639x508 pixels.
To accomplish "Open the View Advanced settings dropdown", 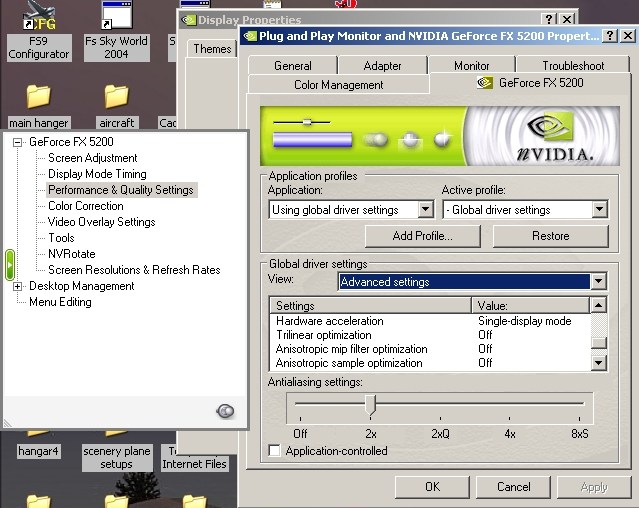I will (x=598, y=282).
